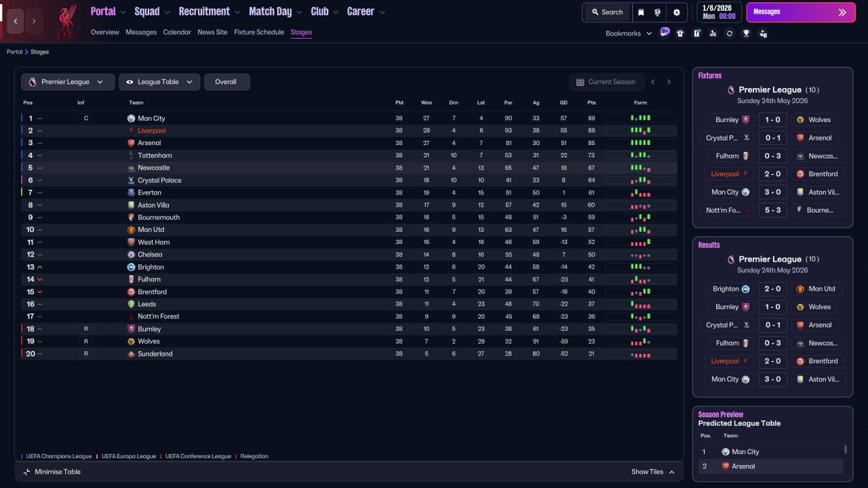Show next season with right chevron

point(669,82)
